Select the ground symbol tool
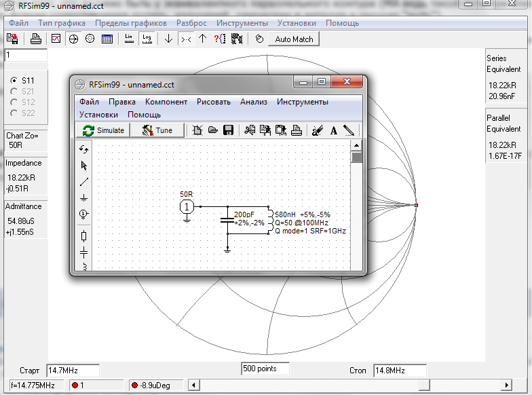 pyautogui.click(x=84, y=198)
